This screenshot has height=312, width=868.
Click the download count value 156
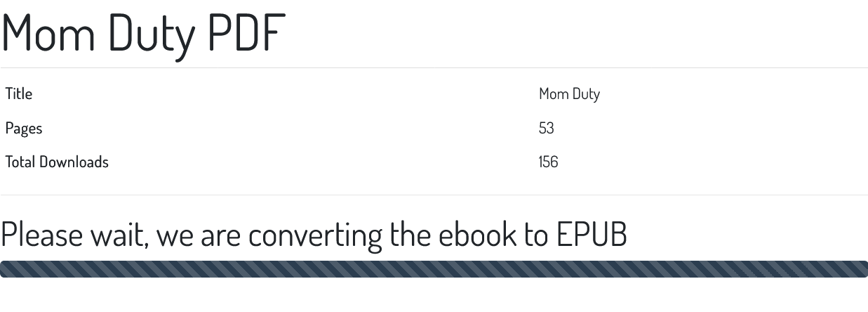point(549,162)
